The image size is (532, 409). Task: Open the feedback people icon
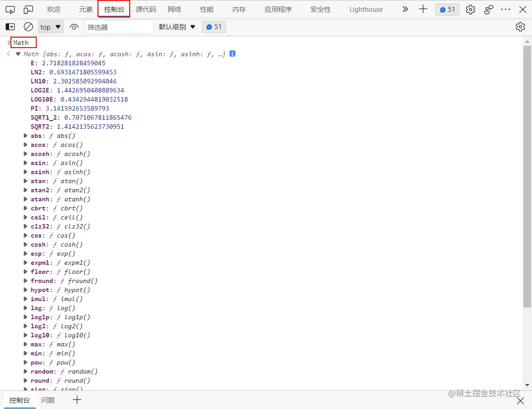click(x=488, y=10)
